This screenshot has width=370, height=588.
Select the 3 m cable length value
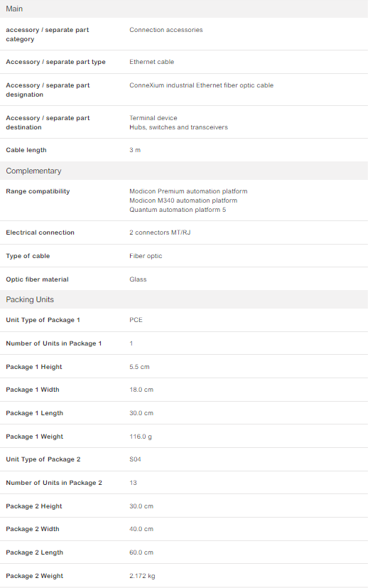pos(135,150)
